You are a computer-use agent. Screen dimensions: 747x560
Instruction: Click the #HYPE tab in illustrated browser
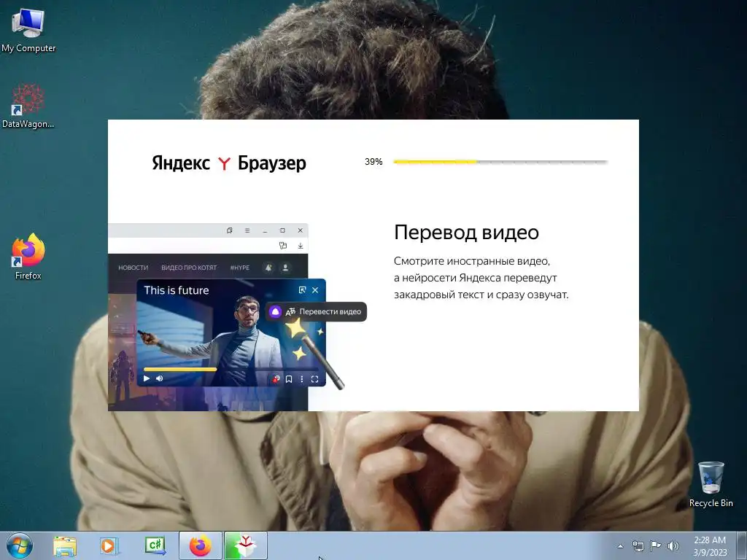[239, 268]
